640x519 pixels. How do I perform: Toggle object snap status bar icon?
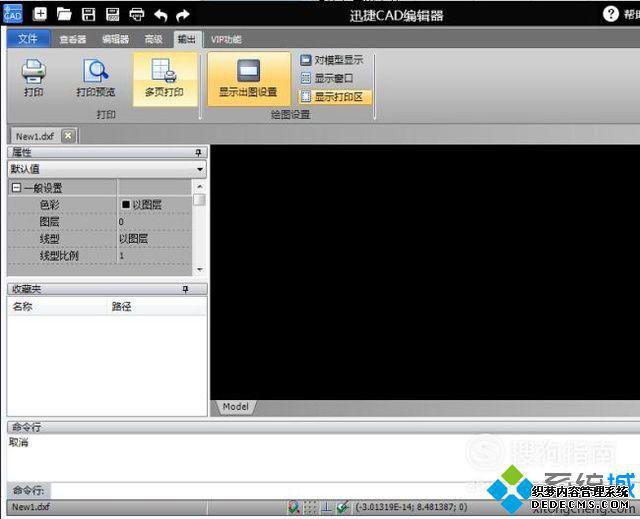pos(293,507)
